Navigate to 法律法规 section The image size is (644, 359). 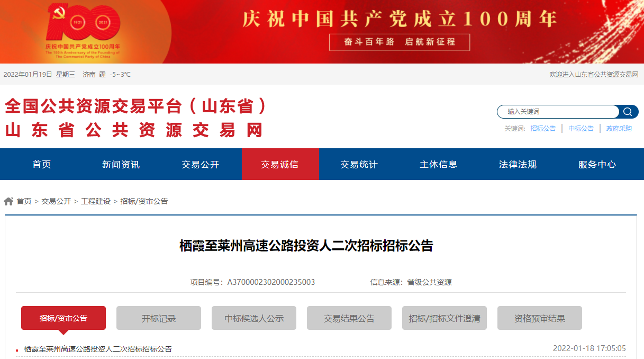click(518, 164)
